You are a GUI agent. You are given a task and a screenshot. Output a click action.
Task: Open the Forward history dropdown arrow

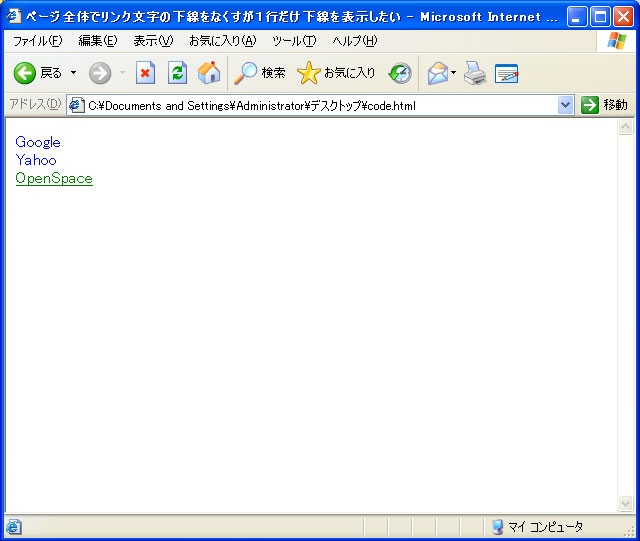[x=122, y=73]
